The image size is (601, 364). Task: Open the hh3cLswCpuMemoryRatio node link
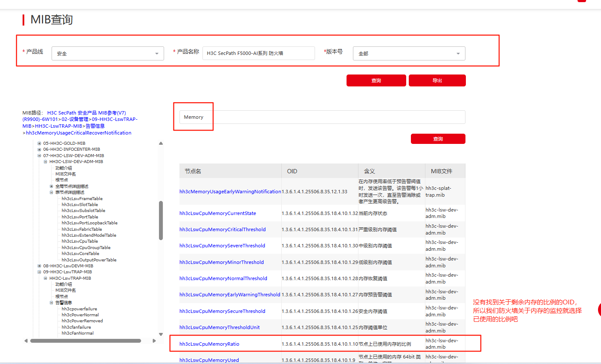click(209, 344)
